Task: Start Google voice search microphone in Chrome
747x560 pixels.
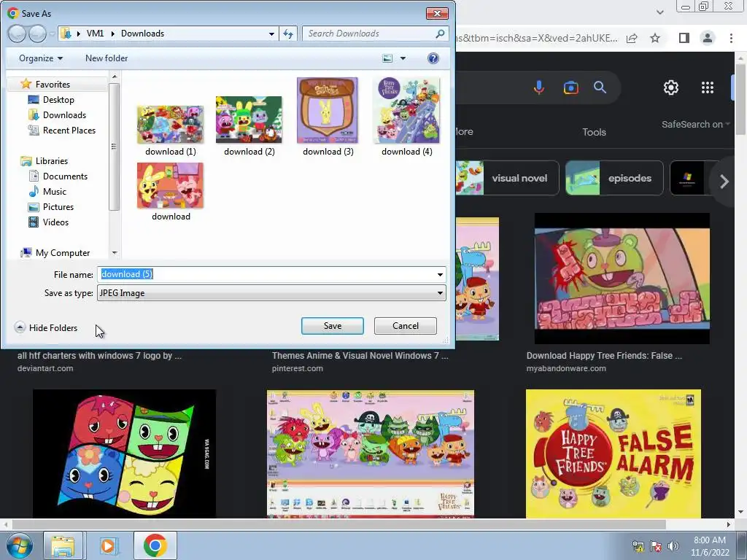Action: pos(539,87)
